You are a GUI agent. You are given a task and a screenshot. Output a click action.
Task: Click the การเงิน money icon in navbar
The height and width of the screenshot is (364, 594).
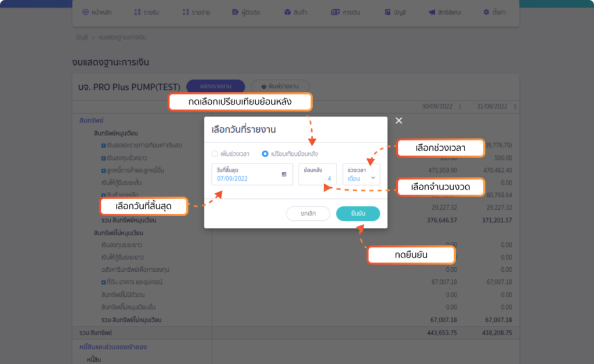pos(335,12)
